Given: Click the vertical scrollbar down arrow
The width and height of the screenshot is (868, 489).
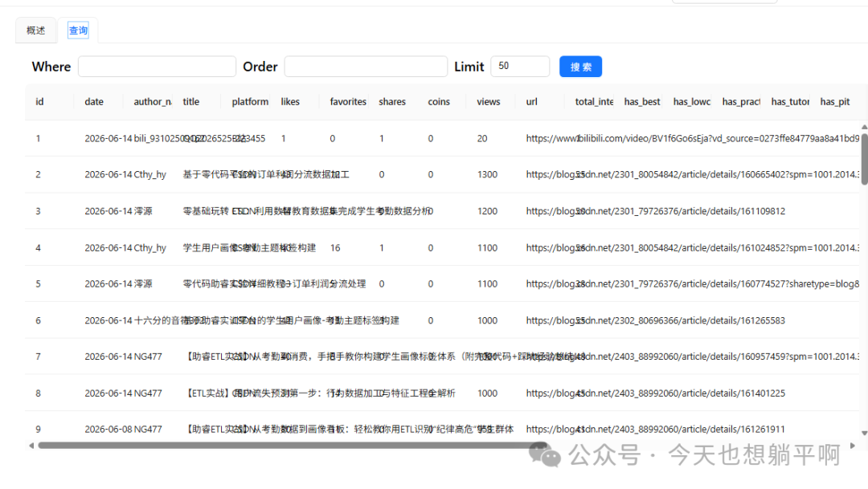Looking at the screenshot, I should [864, 434].
